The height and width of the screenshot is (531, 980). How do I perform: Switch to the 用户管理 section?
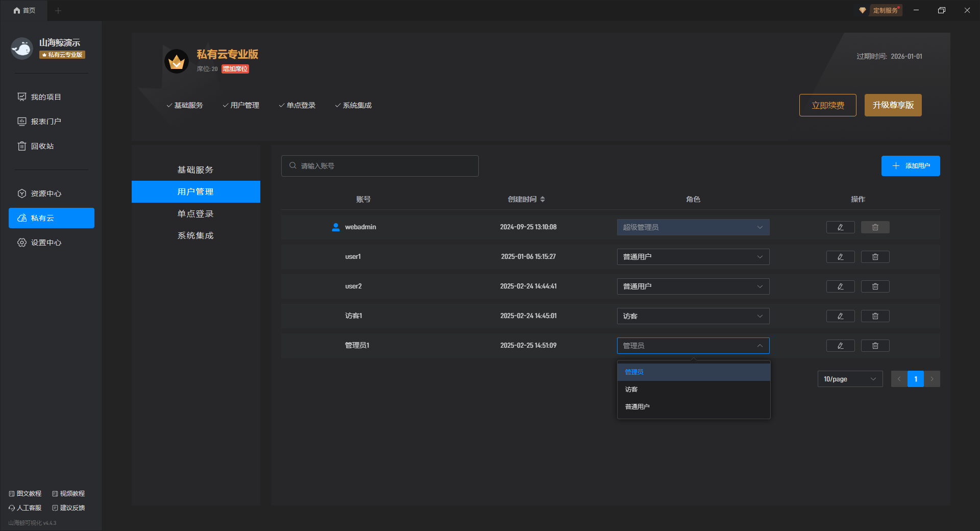[196, 191]
